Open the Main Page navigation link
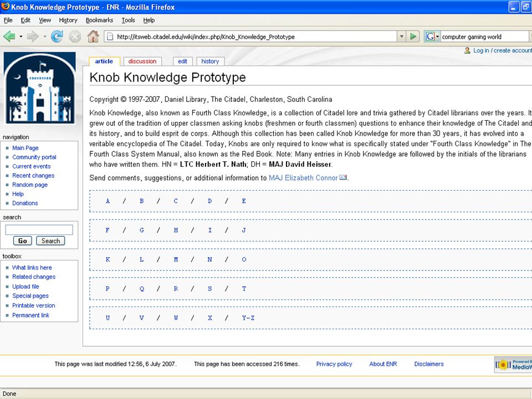 coord(25,148)
